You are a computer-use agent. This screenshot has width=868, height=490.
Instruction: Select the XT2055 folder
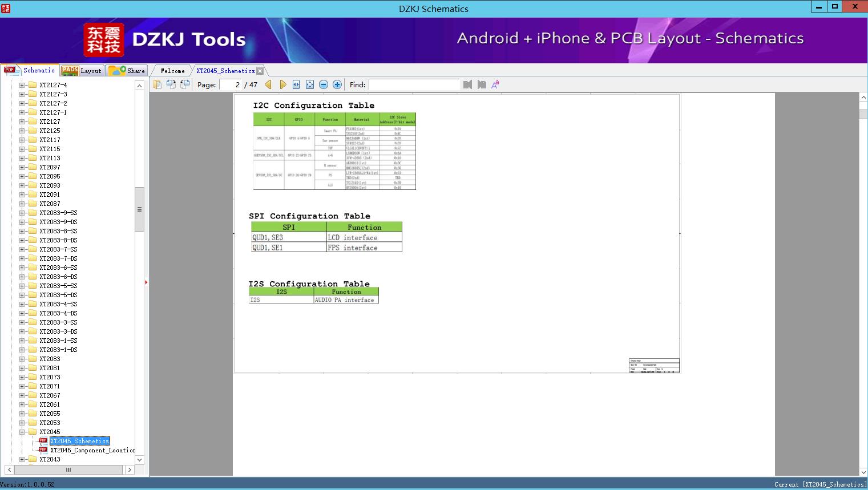(x=50, y=414)
